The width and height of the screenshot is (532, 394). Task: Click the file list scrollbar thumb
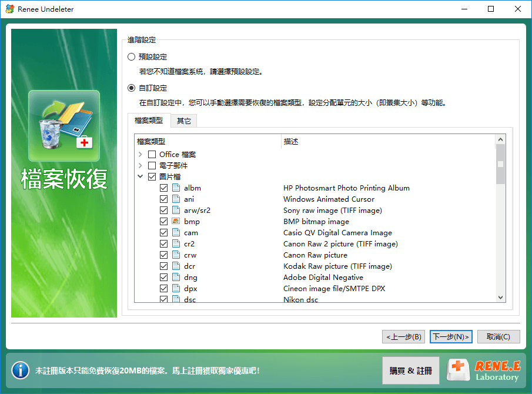[x=500, y=164]
